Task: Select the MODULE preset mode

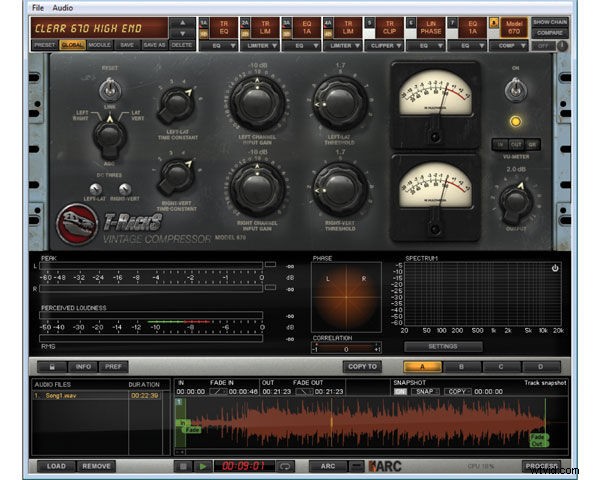Action: pyautogui.click(x=99, y=45)
